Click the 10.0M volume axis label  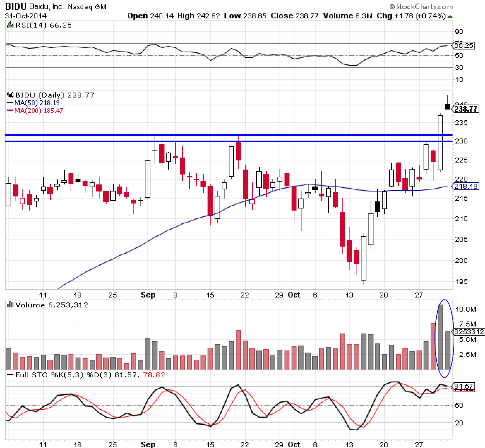point(466,309)
